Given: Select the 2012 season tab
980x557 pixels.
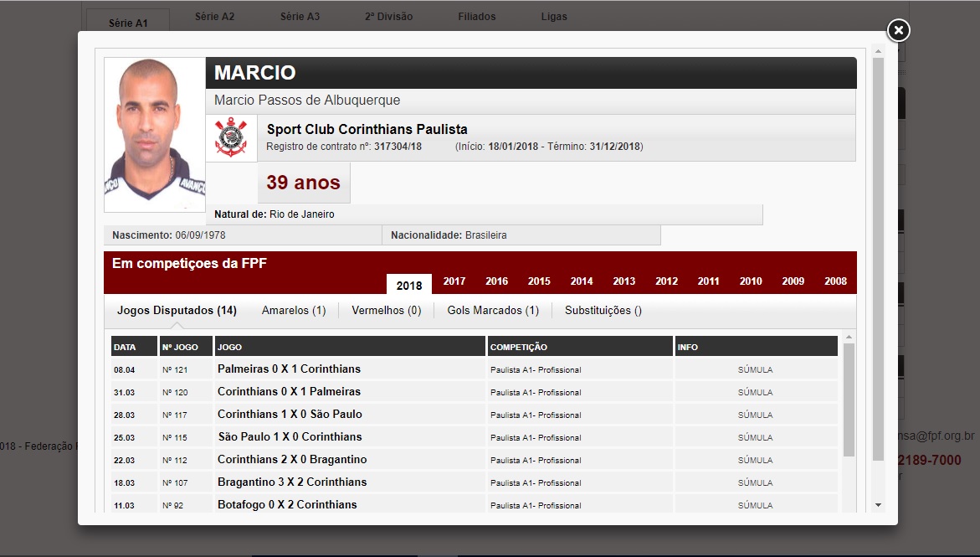Looking at the screenshot, I should (666, 281).
